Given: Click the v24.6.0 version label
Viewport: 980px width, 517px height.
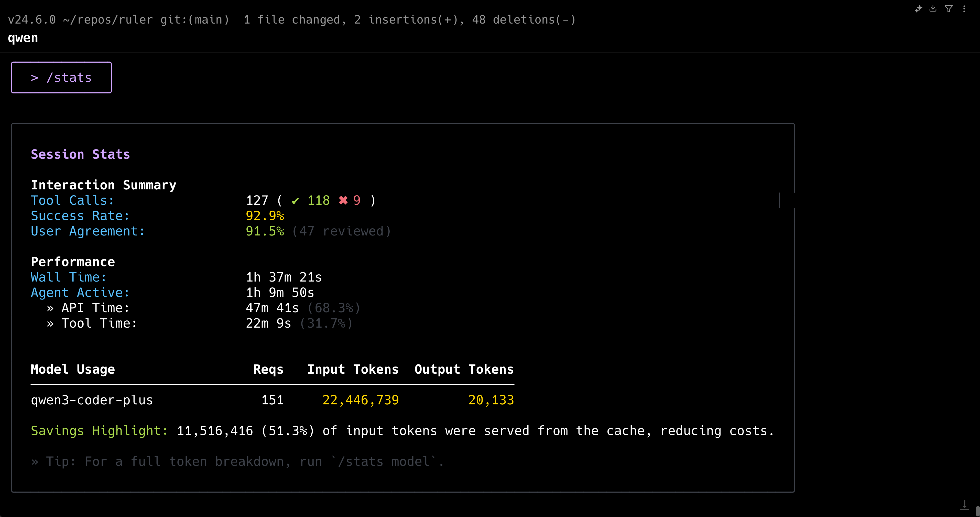Looking at the screenshot, I should pos(31,20).
